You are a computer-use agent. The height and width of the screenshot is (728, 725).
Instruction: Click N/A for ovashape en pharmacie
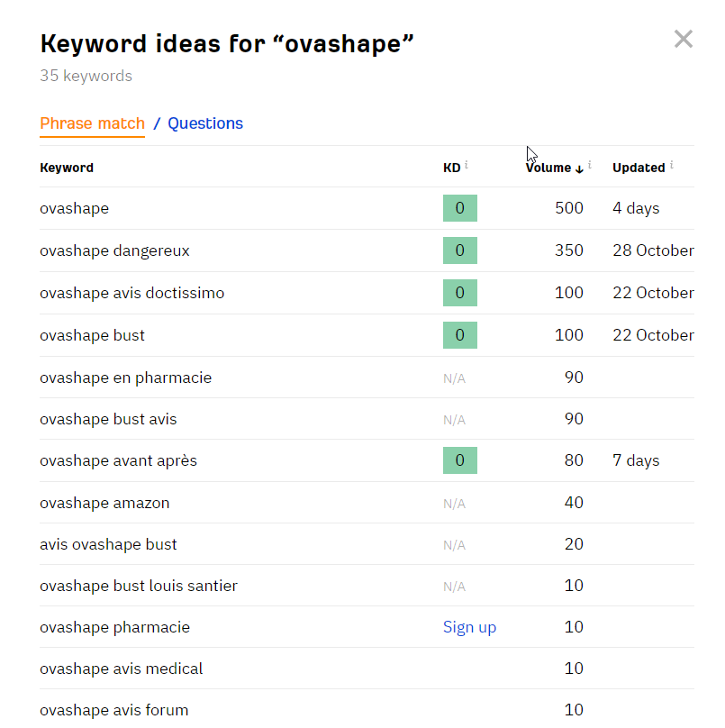pyautogui.click(x=454, y=378)
